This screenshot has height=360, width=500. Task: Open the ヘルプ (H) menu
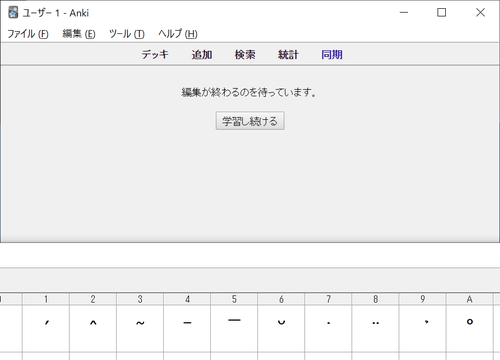(x=178, y=34)
